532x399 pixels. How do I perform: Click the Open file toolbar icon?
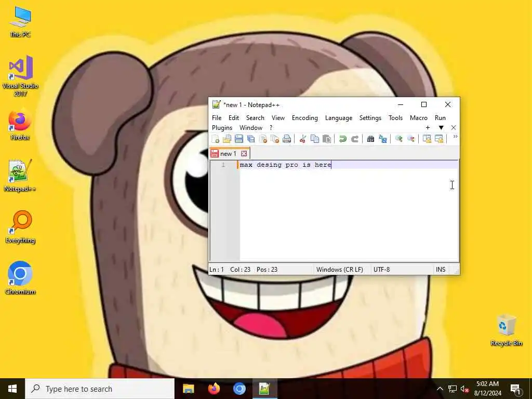[x=227, y=139]
